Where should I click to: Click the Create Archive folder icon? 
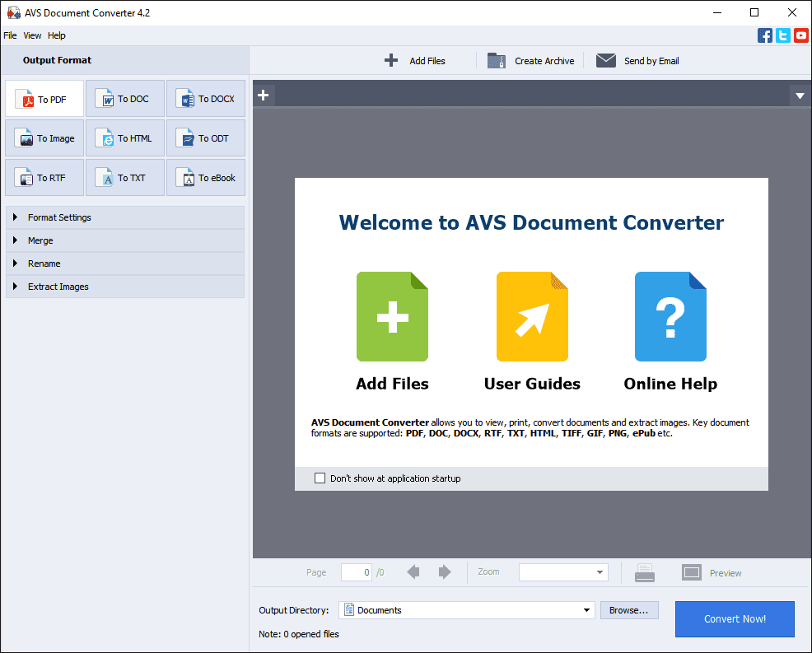(496, 61)
